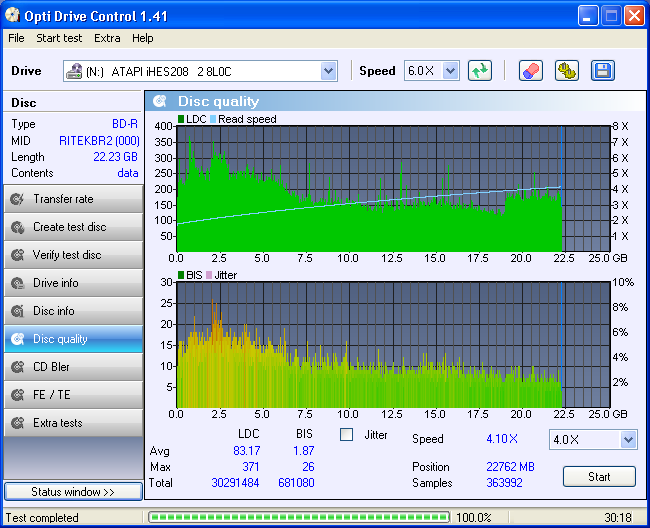The width and height of the screenshot is (650, 528).
Task: Click the Contents value data
Action: tap(128, 173)
